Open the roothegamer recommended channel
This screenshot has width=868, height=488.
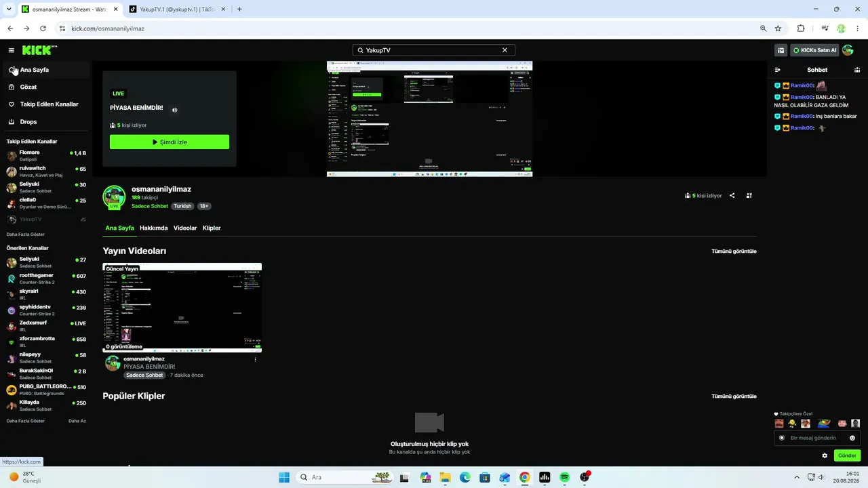point(46,279)
